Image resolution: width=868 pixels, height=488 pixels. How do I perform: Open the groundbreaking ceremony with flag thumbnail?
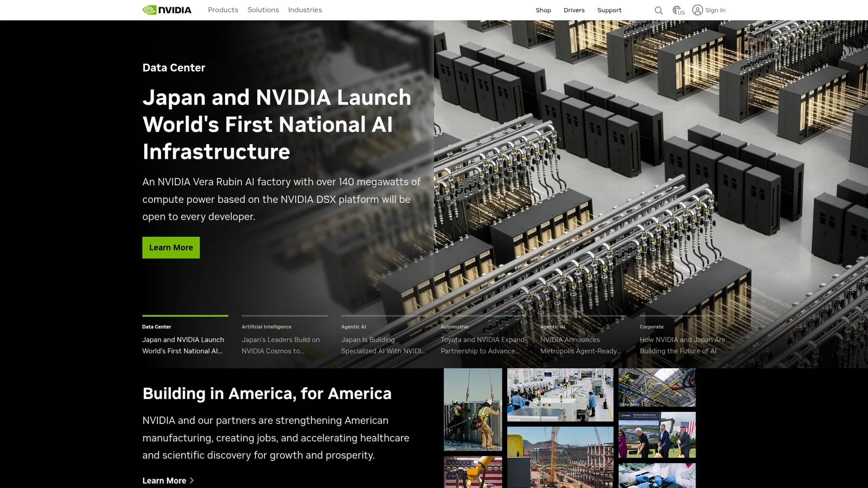tap(657, 435)
